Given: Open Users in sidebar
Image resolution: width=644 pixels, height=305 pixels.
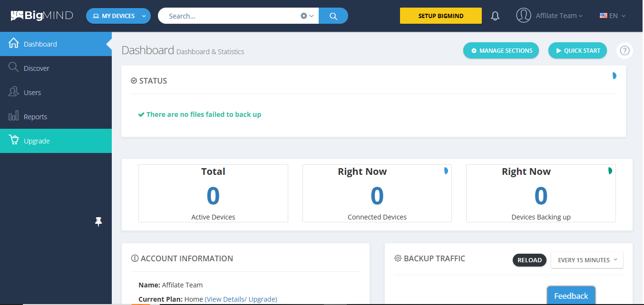Looking at the screenshot, I should 56,92.
